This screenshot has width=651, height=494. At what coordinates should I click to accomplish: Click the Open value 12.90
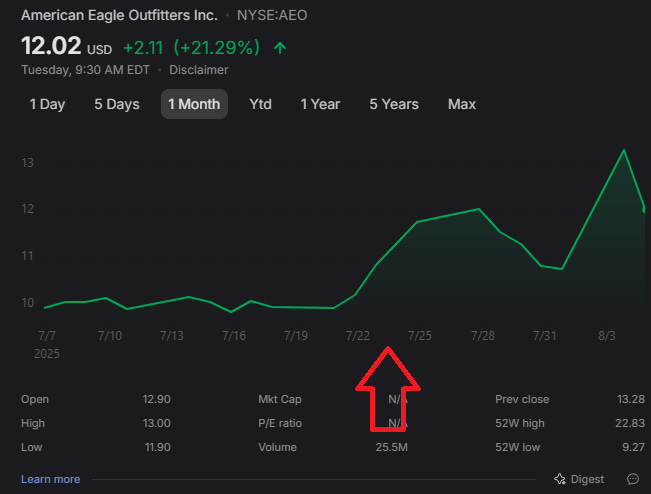coord(157,399)
